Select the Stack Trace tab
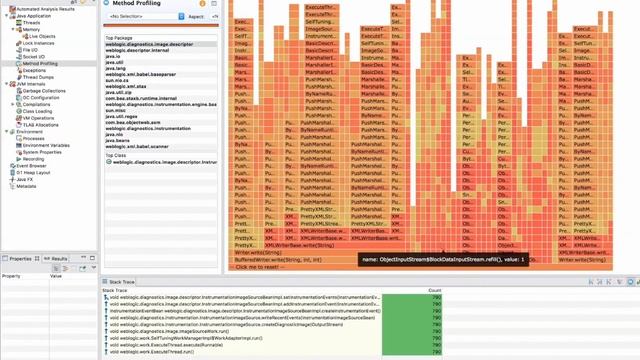The height and width of the screenshot is (360, 640). [x=118, y=282]
